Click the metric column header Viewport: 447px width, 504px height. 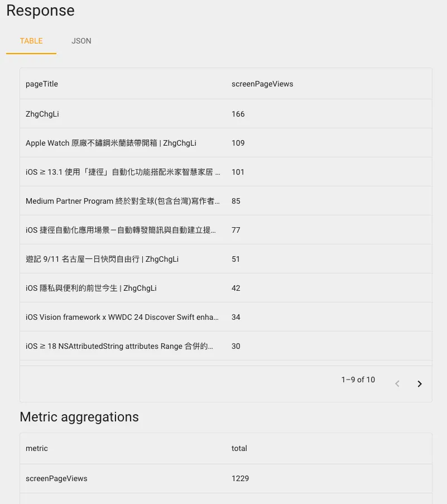(x=37, y=448)
